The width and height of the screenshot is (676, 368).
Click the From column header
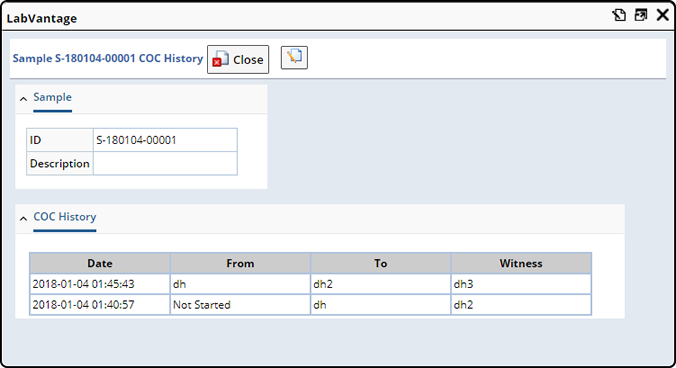pyautogui.click(x=240, y=263)
